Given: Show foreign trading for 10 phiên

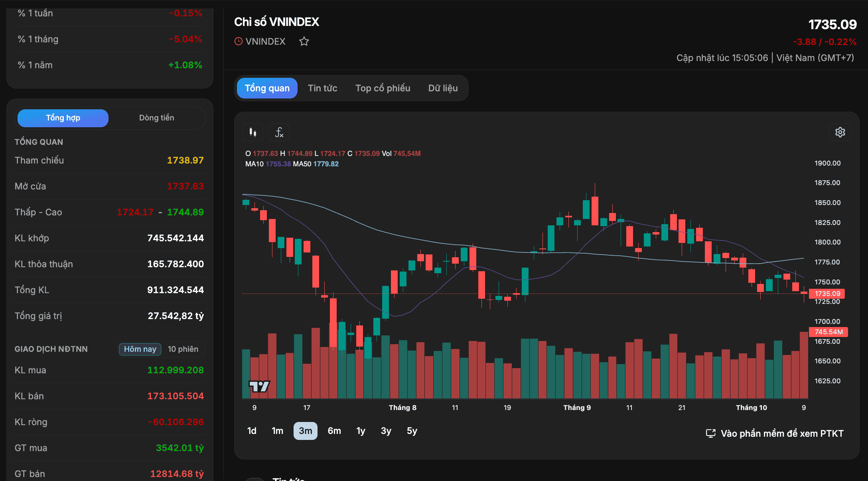Looking at the screenshot, I should point(183,349).
